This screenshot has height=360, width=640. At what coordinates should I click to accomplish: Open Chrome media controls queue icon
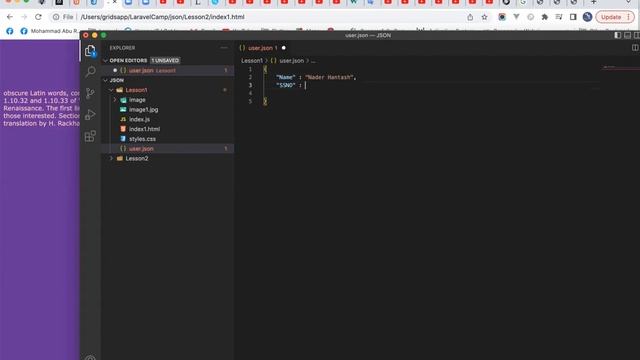point(559,17)
